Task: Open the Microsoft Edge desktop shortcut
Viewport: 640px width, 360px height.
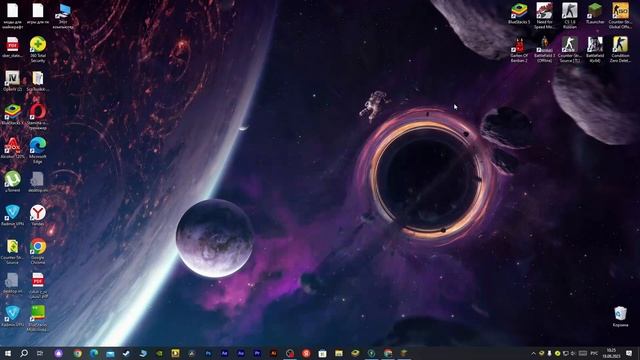Action: 38,150
